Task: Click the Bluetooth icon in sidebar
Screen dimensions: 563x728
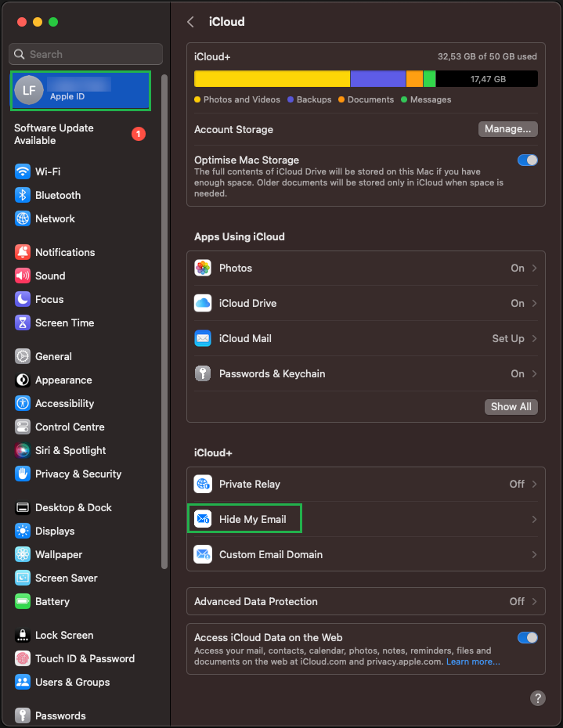Action: point(22,195)
